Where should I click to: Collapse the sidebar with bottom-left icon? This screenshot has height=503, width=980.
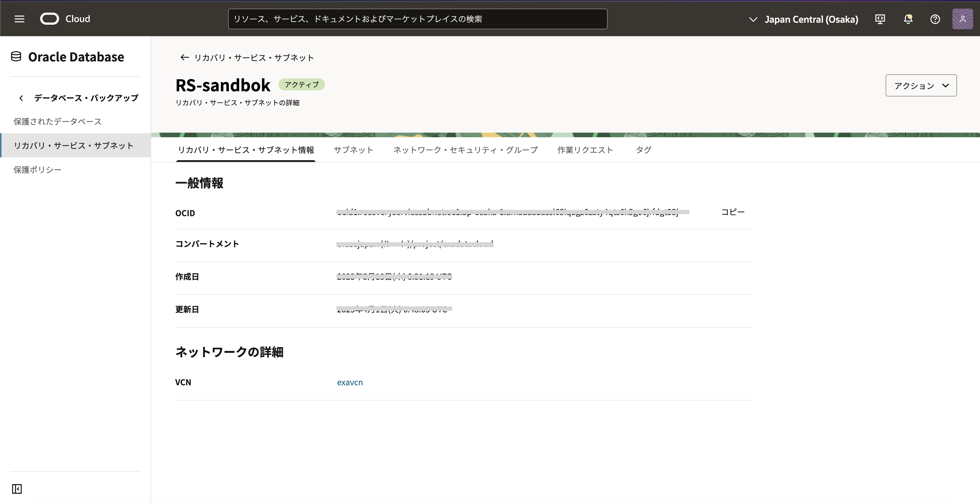point(17,489)
